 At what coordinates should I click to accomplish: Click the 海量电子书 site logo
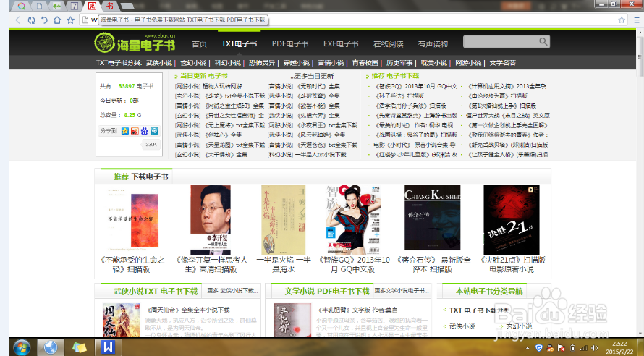point(135,42)
